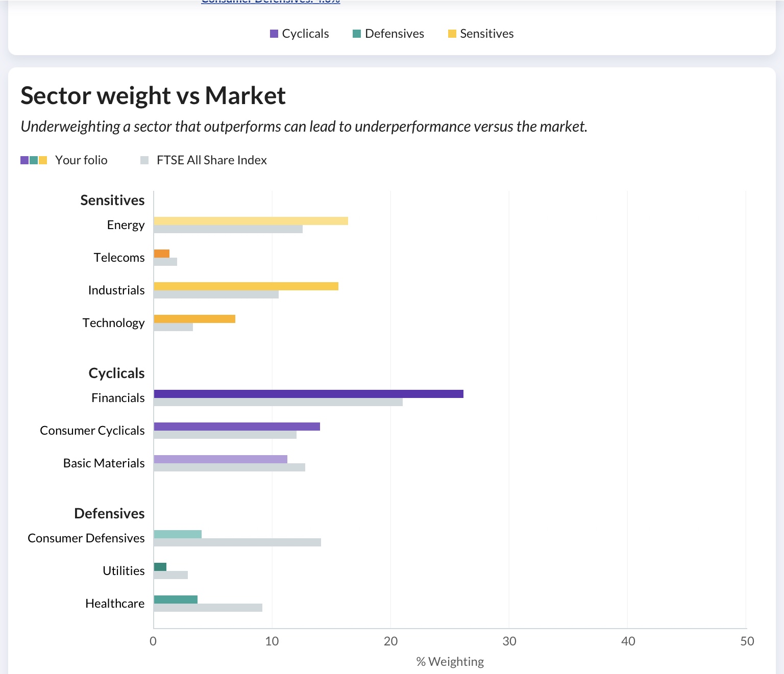Click the % Weighting axis title
This screenshot has width=784, height=674.
(450, 662)
